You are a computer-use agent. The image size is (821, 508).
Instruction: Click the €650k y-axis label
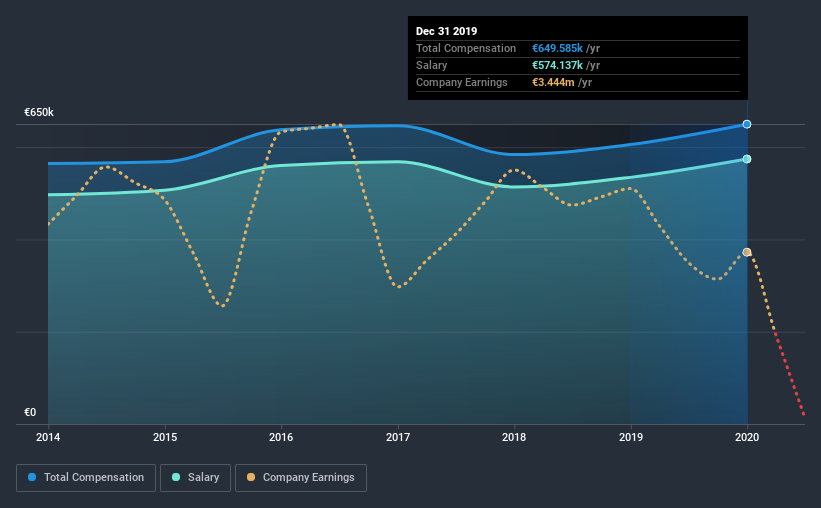pos(39,112)
